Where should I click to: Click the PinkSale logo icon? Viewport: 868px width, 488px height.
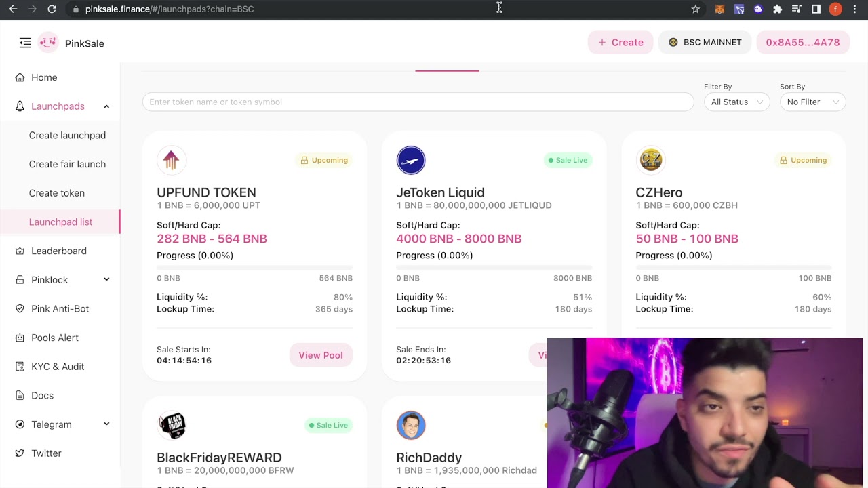(48, 42)
